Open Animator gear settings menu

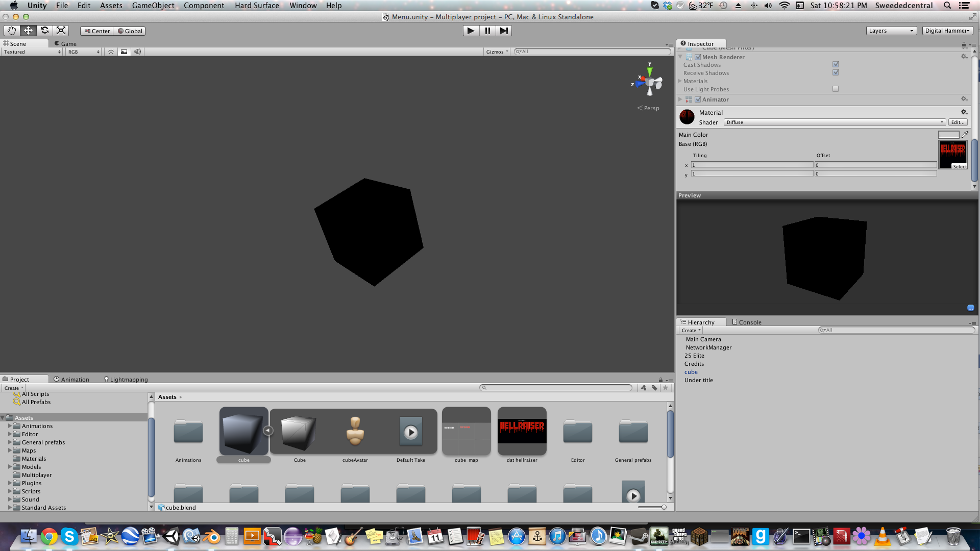coord(964,99)
